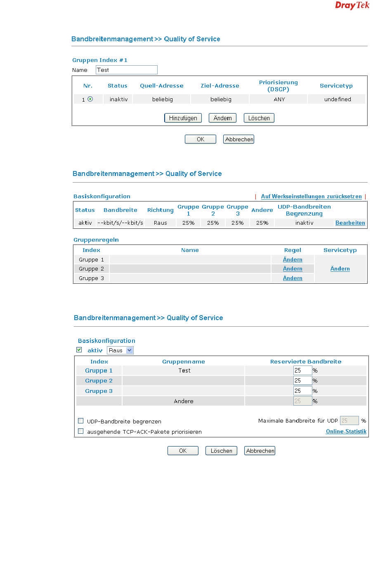
Task: Click the Servicetyp Ändern link
Action: pos(340,268)
